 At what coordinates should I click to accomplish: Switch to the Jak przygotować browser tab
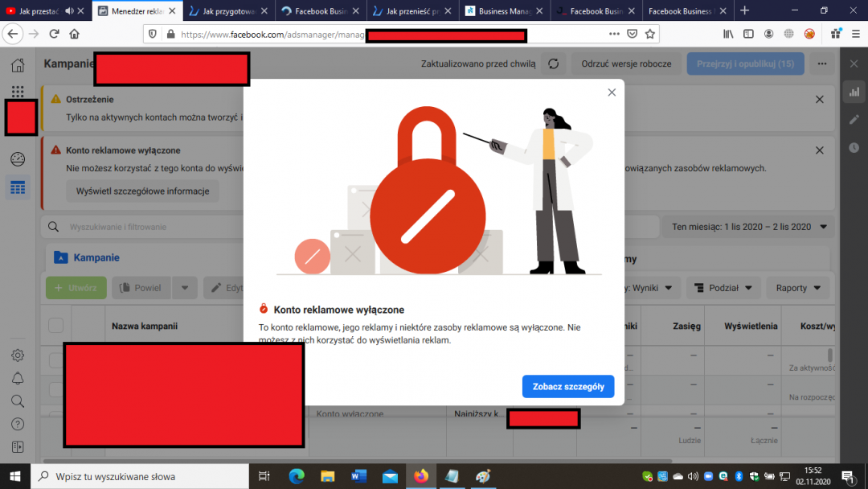229,11
